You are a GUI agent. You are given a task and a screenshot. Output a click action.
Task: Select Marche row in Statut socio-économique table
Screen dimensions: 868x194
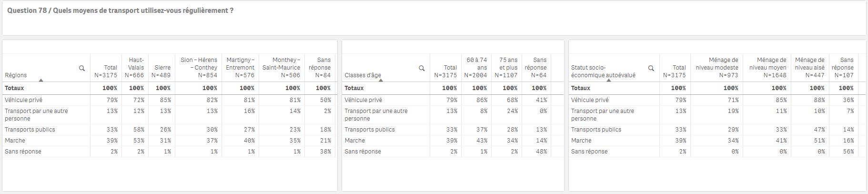point(717,141)
